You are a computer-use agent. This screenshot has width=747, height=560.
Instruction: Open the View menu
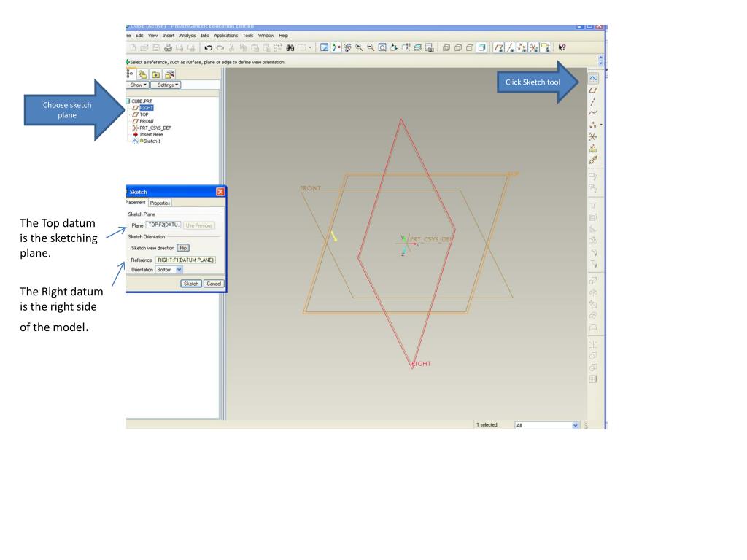[x=152, y=36]
